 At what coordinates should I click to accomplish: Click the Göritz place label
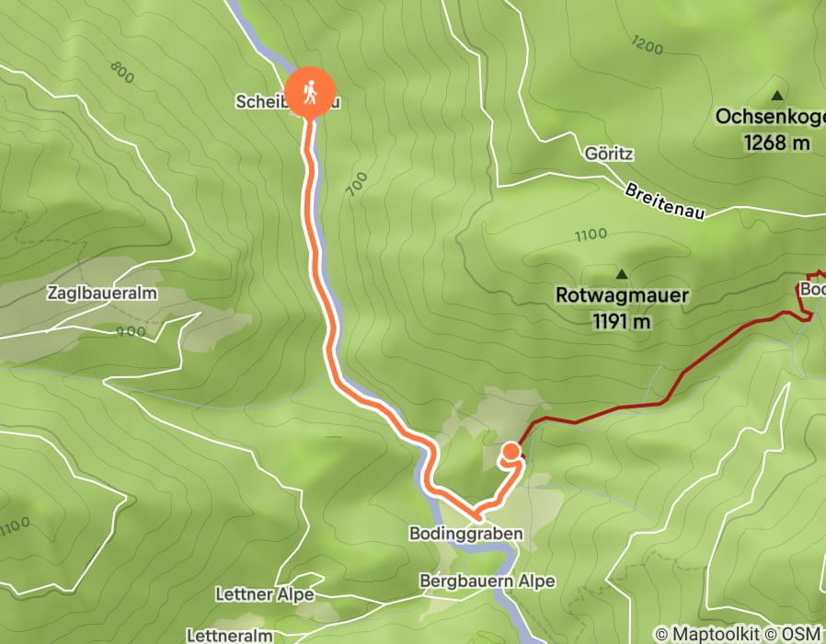click(609, 154)
